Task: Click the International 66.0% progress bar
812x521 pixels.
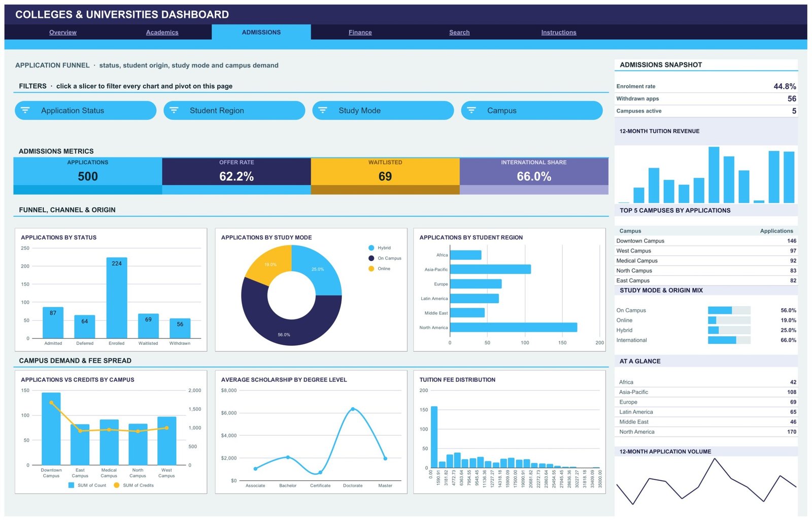Action: point(729,340)
